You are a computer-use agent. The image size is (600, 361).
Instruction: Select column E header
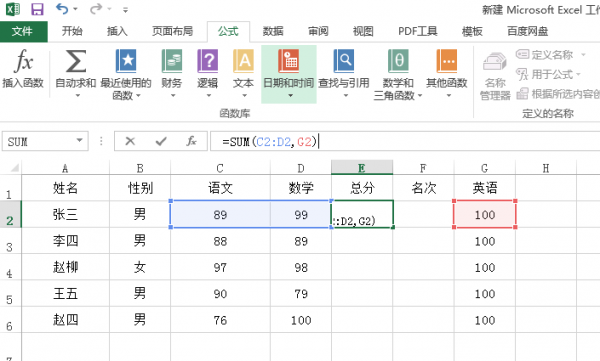[x=362, y=168]
